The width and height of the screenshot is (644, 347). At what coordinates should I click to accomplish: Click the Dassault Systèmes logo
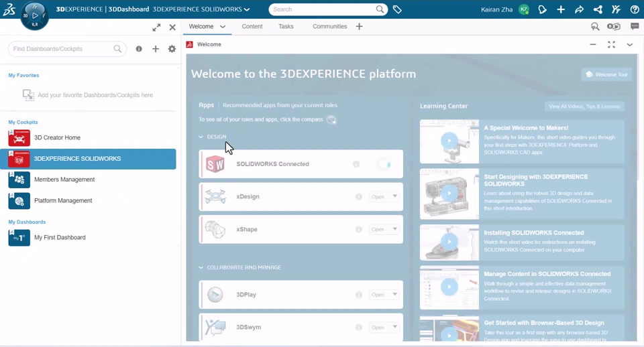click(x=9, y=9)
